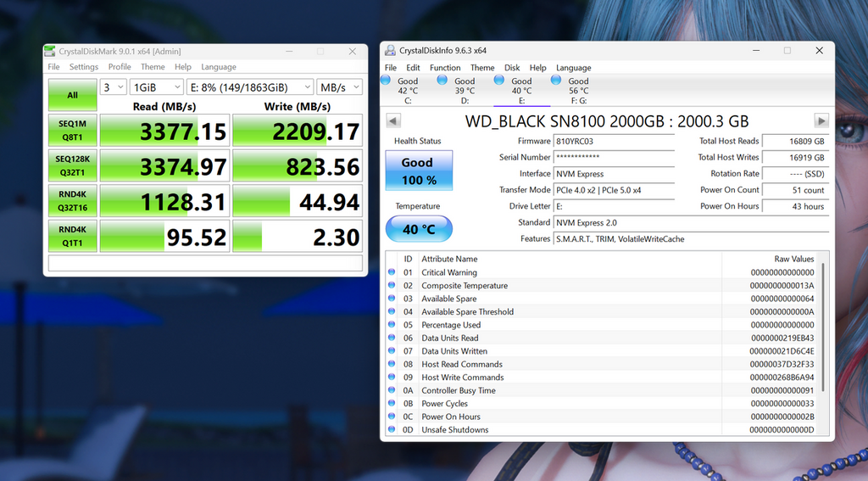Open Settings menu in CrystalDiskMark

point(84,66)
